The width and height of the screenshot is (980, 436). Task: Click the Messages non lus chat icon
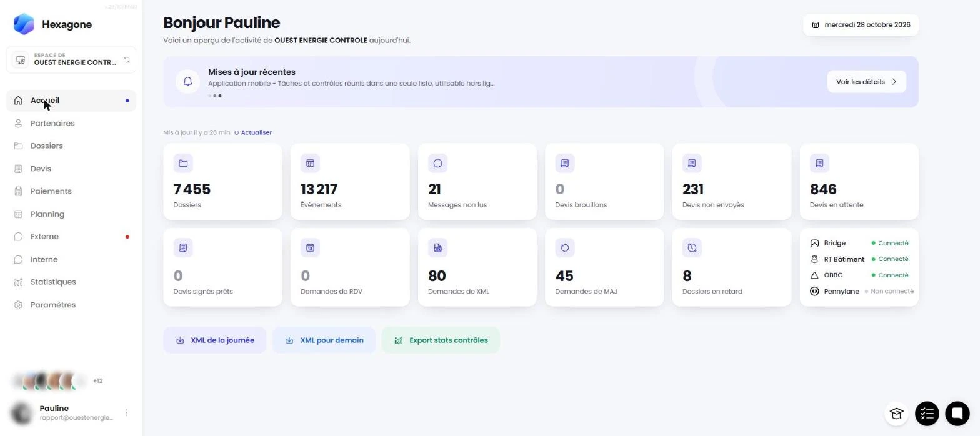[437, 163]
